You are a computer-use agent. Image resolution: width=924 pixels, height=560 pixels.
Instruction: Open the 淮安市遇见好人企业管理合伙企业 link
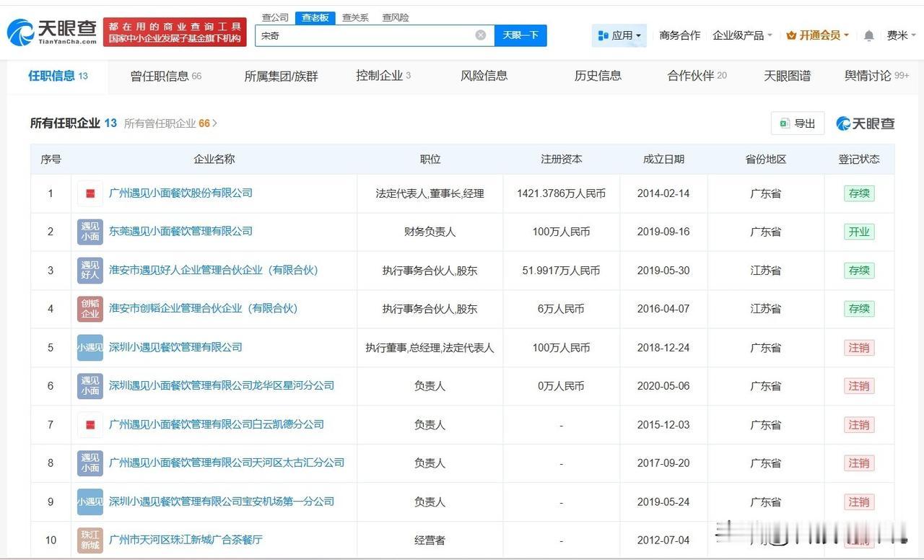click(214, 270)
